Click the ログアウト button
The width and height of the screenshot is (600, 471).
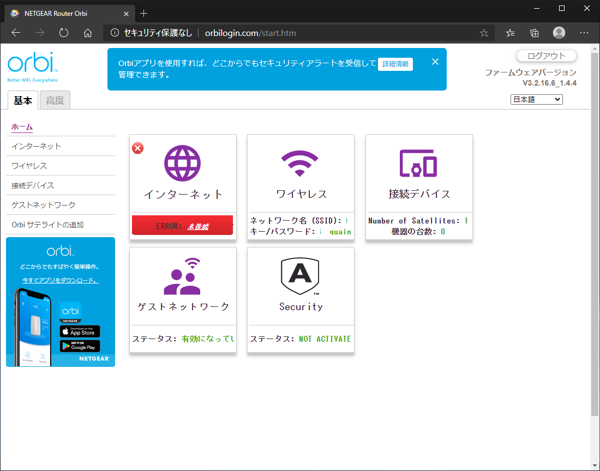[x=546, y=56]
